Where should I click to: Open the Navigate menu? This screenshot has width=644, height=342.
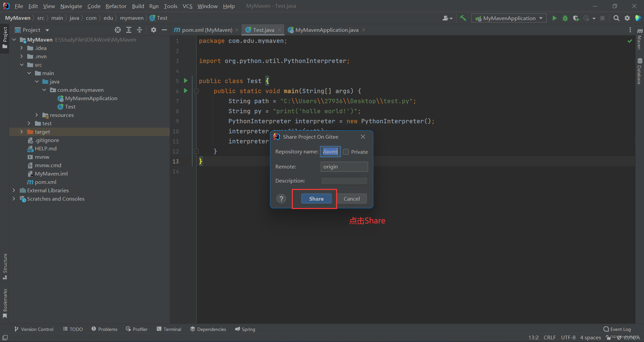71,6
